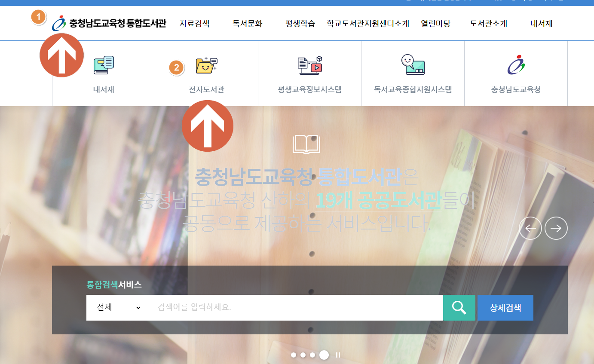Open the 전자도서관 quick link label

206,90
